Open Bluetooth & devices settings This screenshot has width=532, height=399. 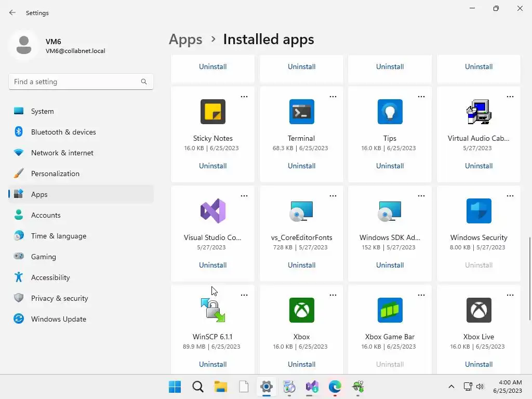tap(81, 132)
